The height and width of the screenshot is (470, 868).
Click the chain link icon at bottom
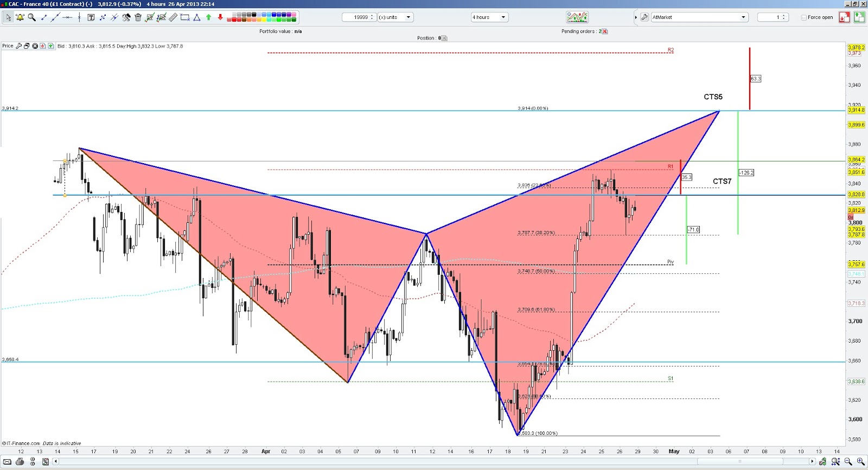point(33,462)
